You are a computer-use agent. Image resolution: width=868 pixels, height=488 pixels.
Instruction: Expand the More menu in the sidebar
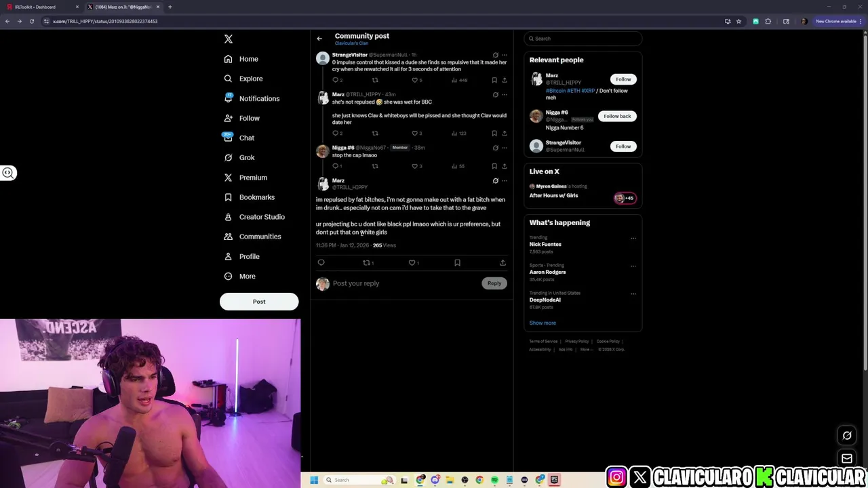click(239, 276)
